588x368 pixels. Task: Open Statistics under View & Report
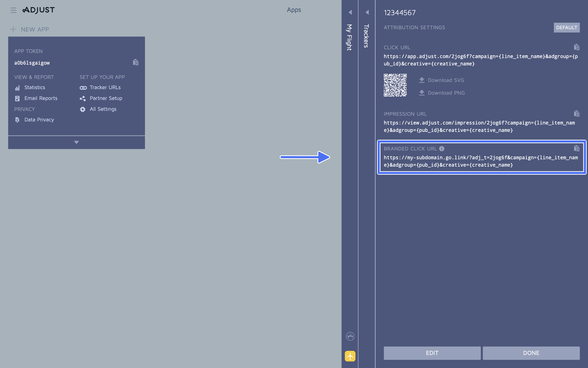[x=35, y=87]
